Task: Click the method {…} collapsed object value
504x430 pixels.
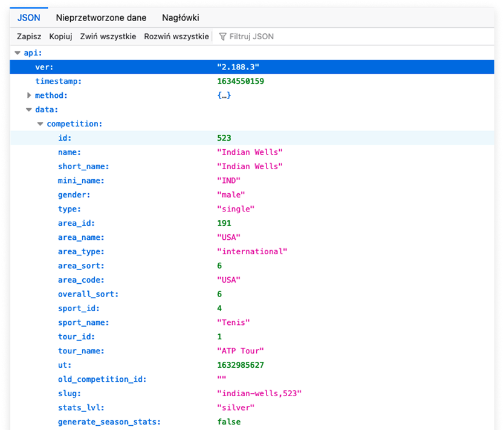Action: pyautogui.click(x=224, y=95)
